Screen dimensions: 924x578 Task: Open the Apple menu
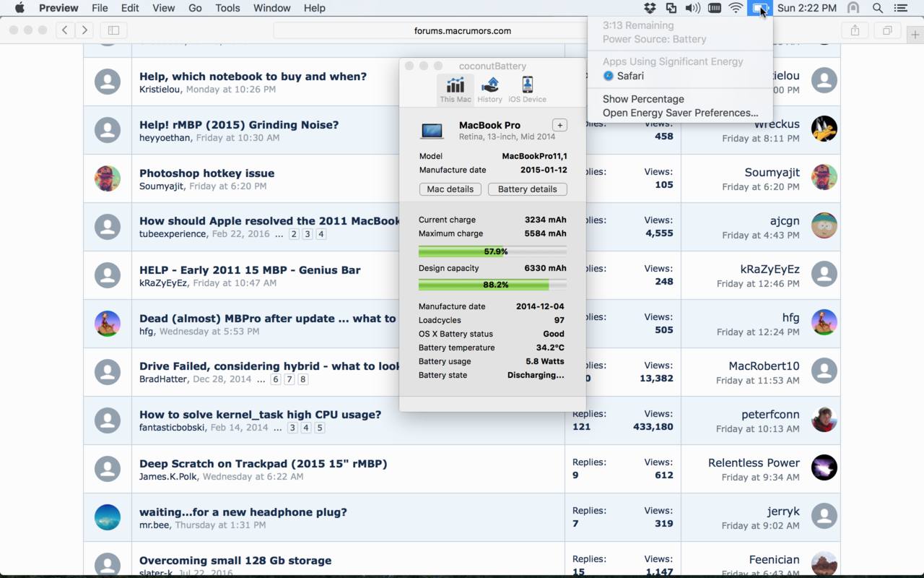click(x=19, y=8)
